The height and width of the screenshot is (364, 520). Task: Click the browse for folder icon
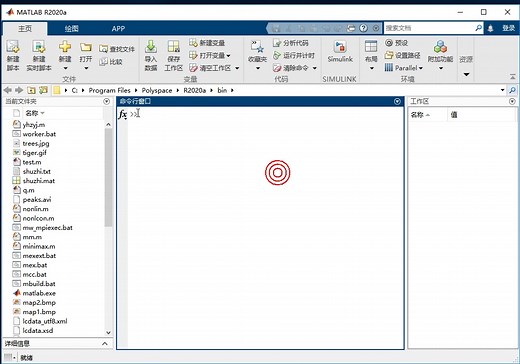pyautogui.click(x=43, y=90)
